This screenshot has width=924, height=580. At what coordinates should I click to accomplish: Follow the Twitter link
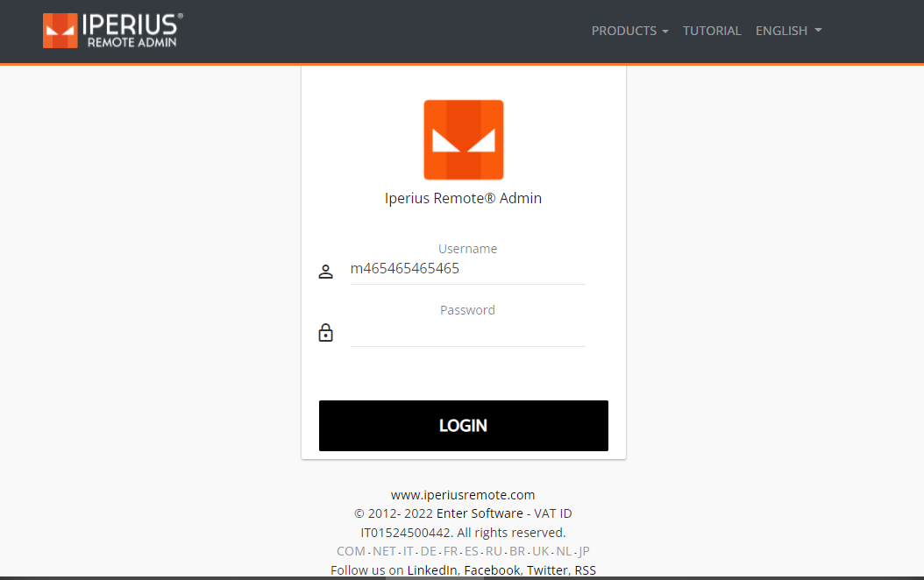tap(547, 570)
